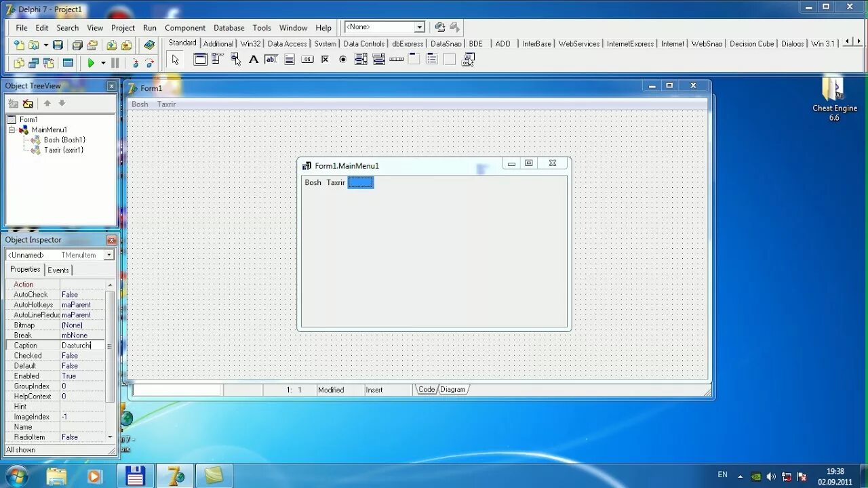Open the Component menu

coord(185,28)
